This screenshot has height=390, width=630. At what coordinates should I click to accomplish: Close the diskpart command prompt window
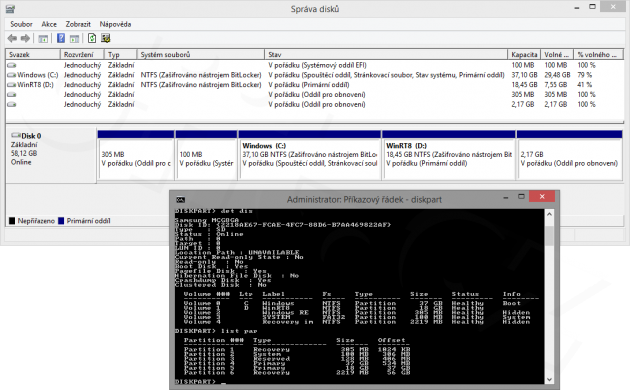pyautogui.click(x=542, y=196)
